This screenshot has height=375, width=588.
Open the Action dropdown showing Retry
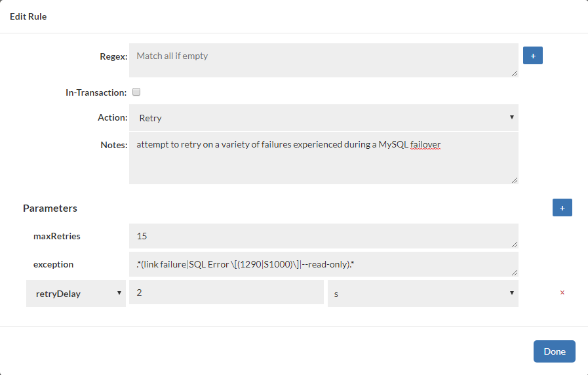tap(324, 118)
